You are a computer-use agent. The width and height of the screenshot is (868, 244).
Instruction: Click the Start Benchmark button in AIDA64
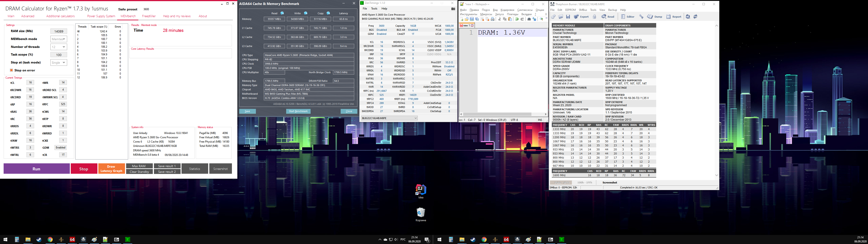[298, 111]
